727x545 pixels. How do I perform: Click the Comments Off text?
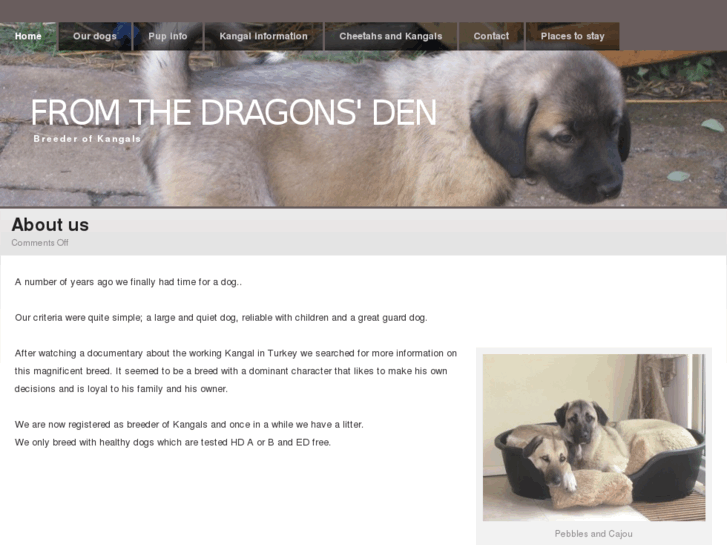pos(40,243)
